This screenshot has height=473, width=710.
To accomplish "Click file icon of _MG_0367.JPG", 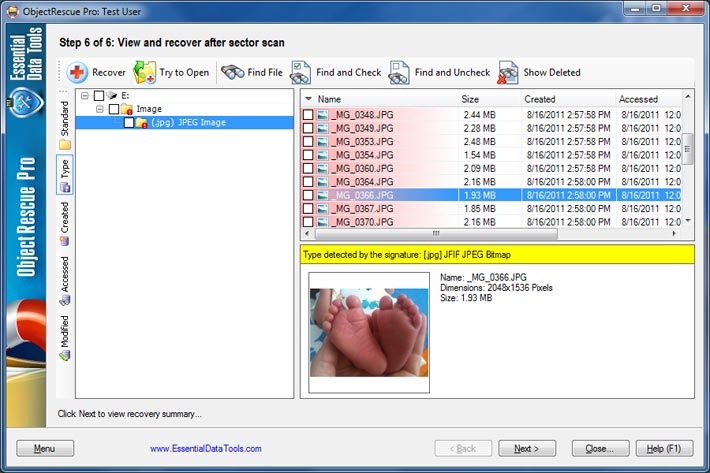I will 322,209.
